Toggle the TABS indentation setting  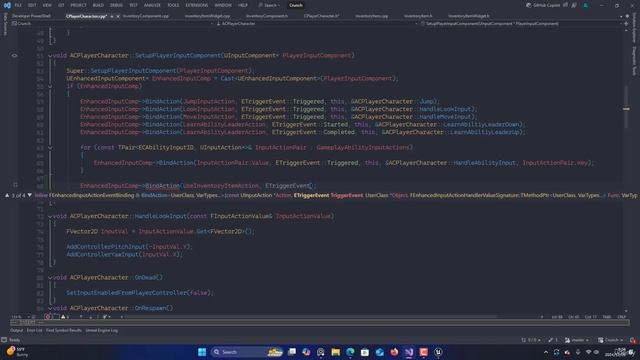pos(607,317)
